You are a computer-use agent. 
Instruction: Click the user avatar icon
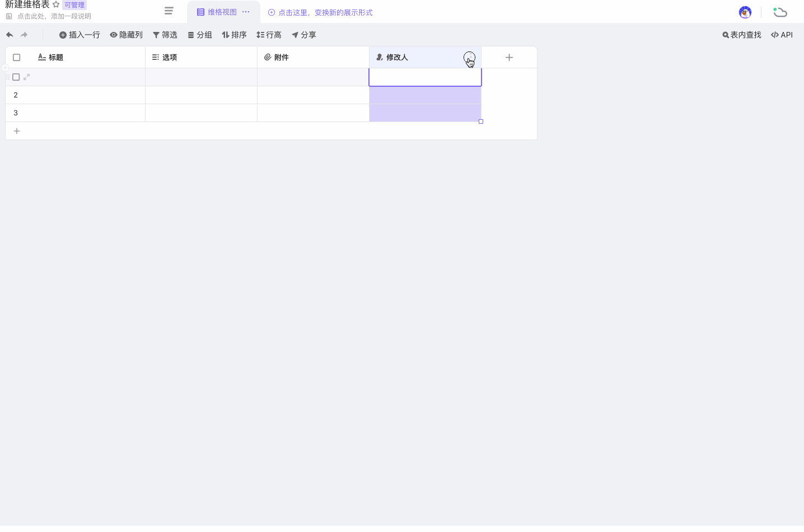pyautogui.click(x=745, y=12)
